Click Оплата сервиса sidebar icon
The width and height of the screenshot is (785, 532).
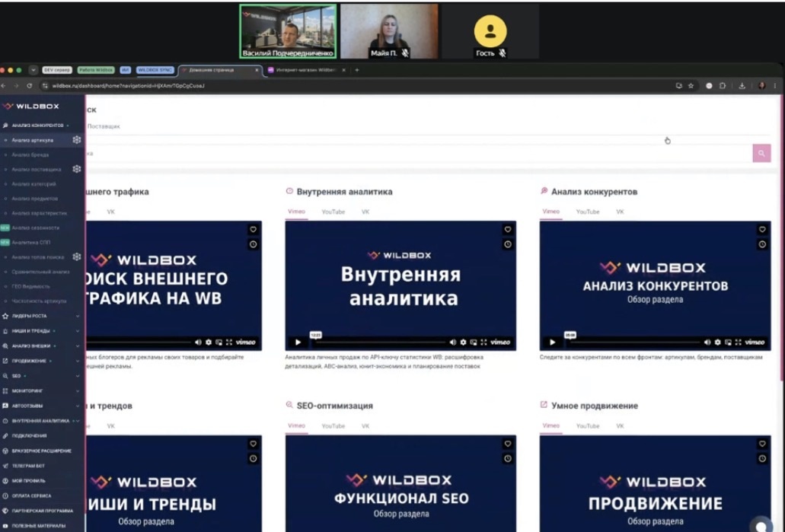(5, 496)
